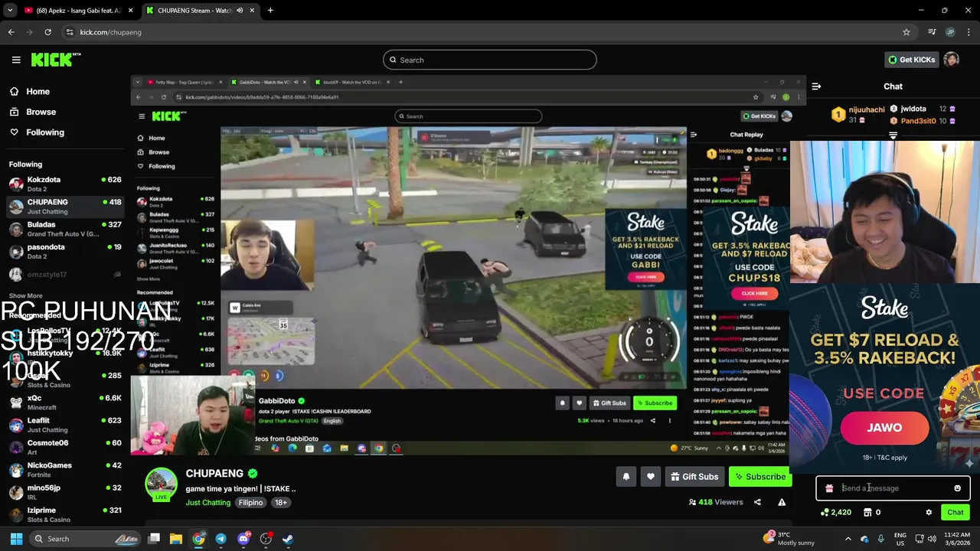Open the user profile avatar menu
The image size is (980, 551).
click(951, 60)
